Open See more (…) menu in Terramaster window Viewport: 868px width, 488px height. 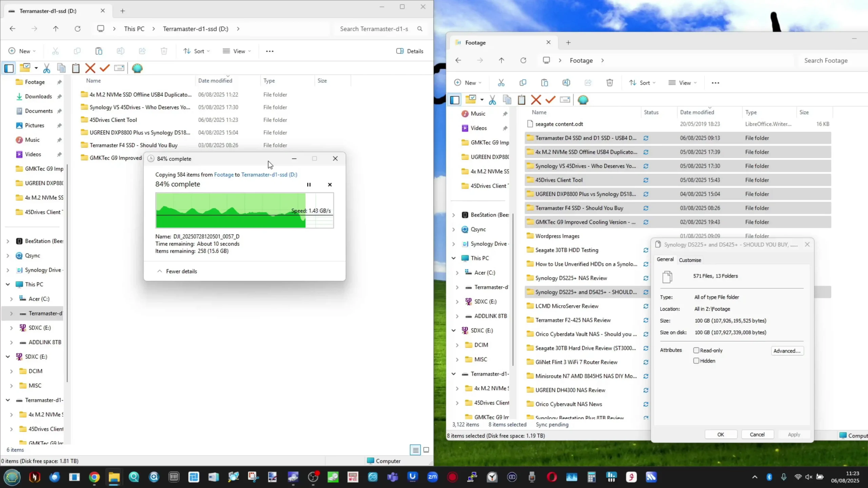point(270,51)
